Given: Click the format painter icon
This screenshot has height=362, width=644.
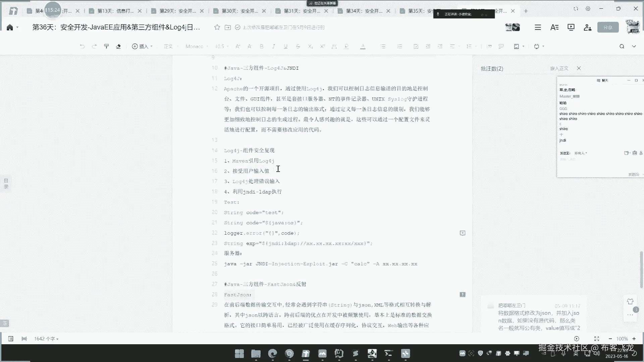Looking at the screenshot, I should (x=106, y=46).
